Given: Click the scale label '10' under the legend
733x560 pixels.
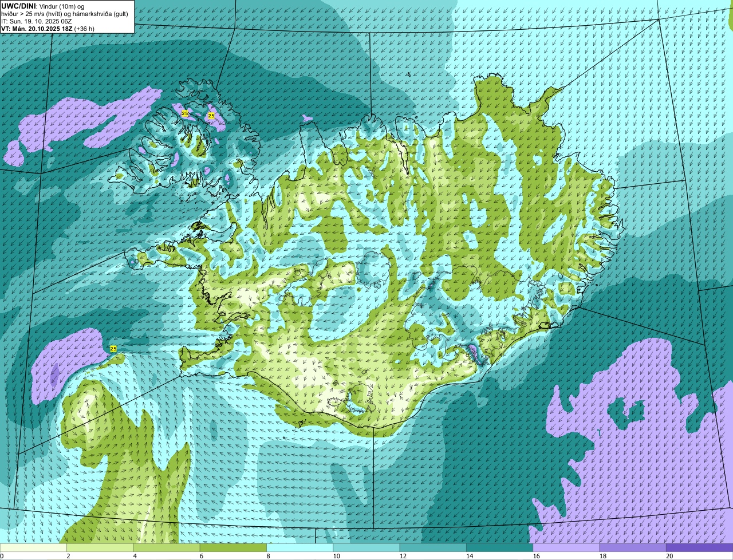Looking at the screenshot, I should pyautogui.click(x=337, y=556).
